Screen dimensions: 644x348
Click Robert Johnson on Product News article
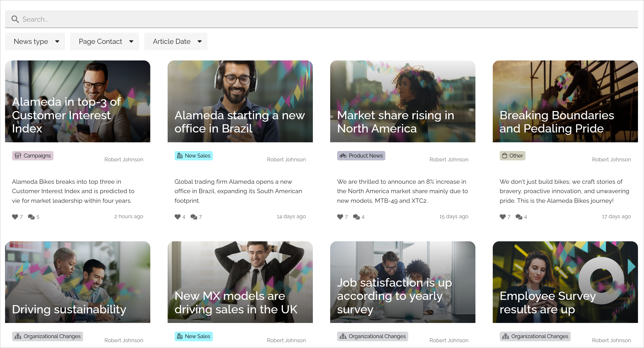point(449,159)
